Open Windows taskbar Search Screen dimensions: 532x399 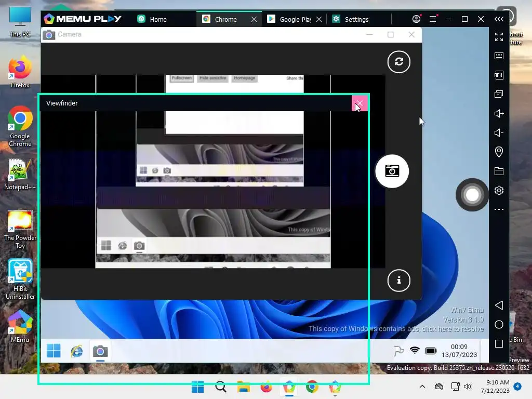click(x=220, y=387)
